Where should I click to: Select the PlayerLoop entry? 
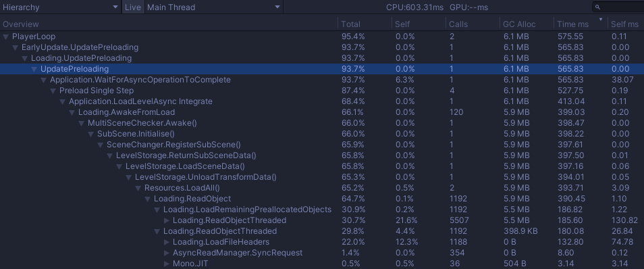(34, 36)
